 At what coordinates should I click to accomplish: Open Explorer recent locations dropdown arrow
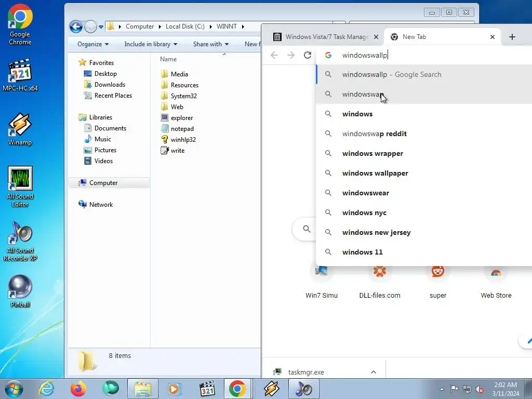point(101,27)
